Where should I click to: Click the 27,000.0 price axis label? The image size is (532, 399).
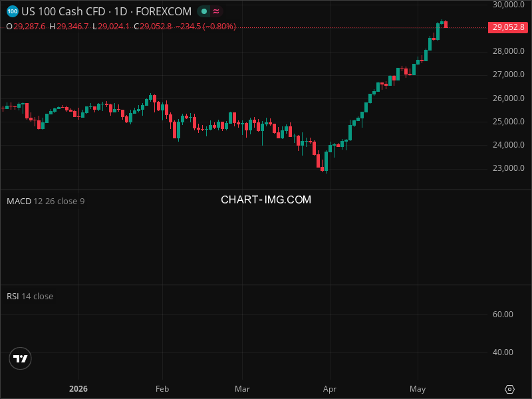point(508,74)
